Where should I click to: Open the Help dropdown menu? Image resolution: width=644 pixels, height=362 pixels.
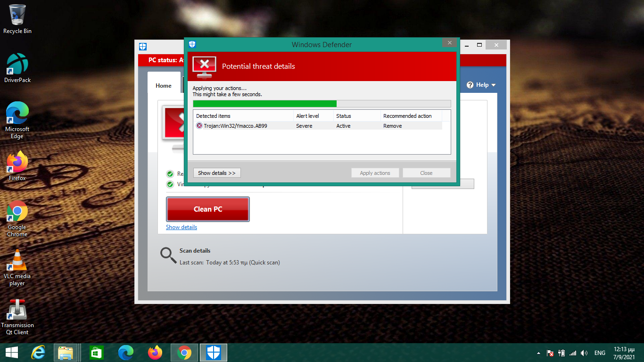click(481, 85)
